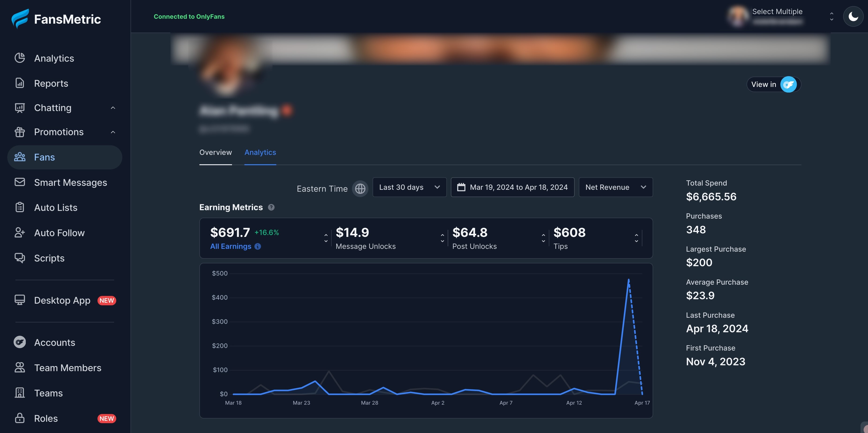Click the Scripts sidebar item
The height and width of the screenshot is (433, 868).
point(65,258)
